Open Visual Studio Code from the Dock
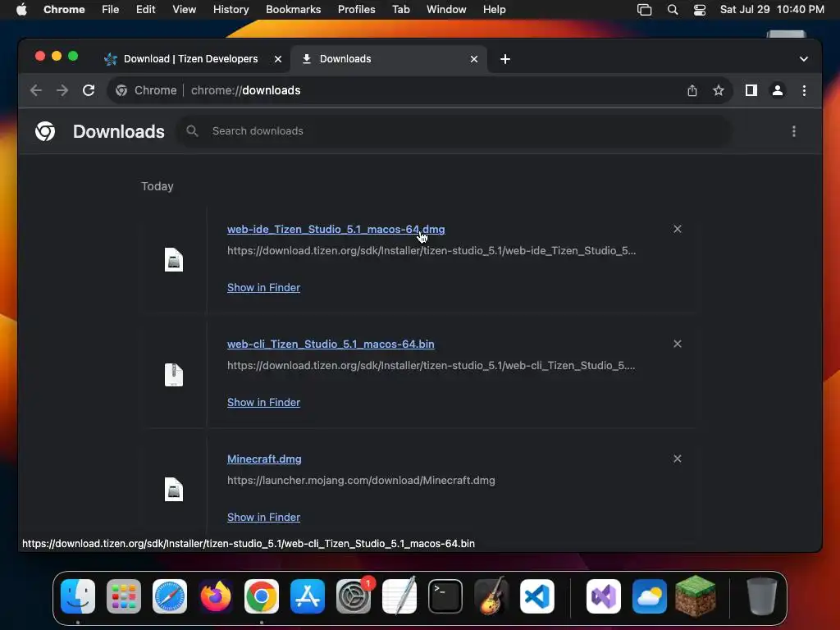Viewport: 840px width, 630px height. pos(537,596)
